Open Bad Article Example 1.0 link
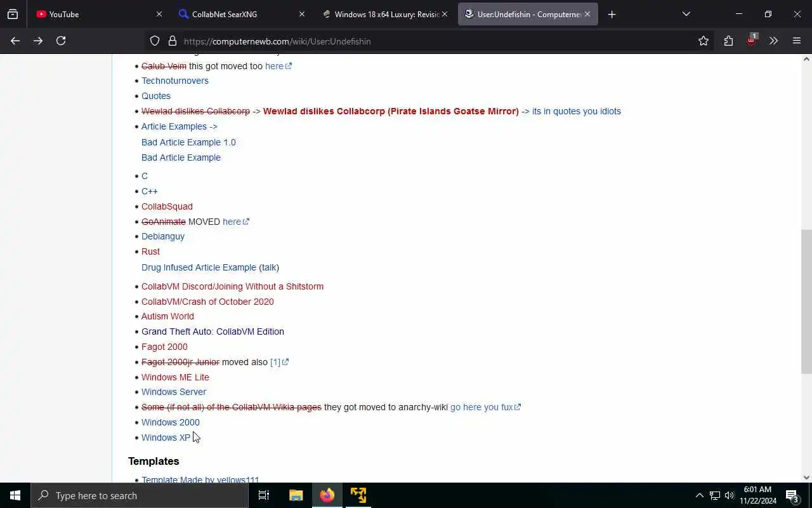Viewport: 812px width, 508px height. tap(188, 142)
